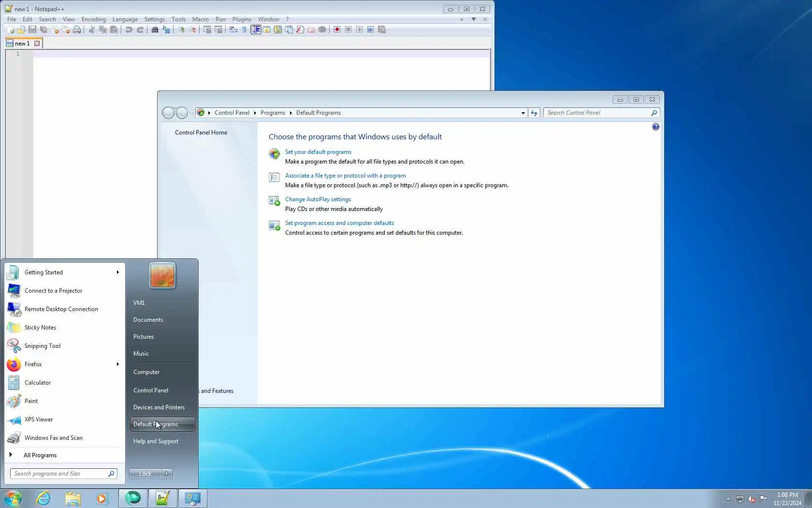Click the Save Recorded Macro icon
This screenshot has height=508, width=812.
pos(382,30)
